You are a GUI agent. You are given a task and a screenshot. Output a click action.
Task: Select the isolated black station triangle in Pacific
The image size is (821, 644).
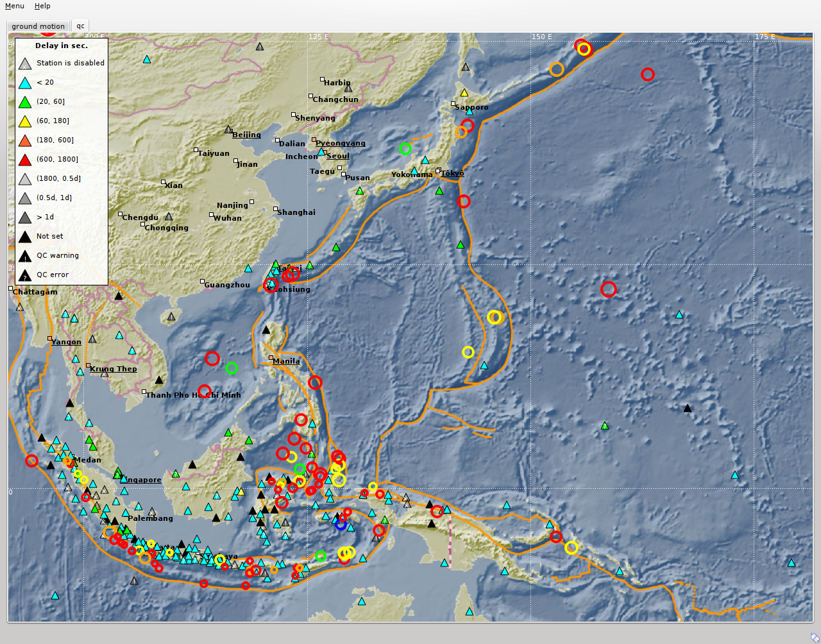688,409
